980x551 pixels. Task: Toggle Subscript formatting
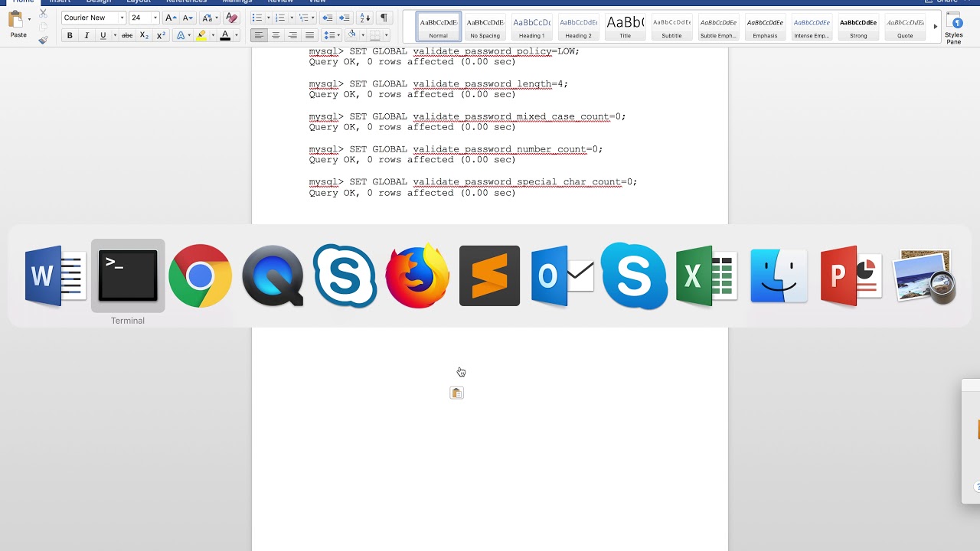(x=144, y=35)
